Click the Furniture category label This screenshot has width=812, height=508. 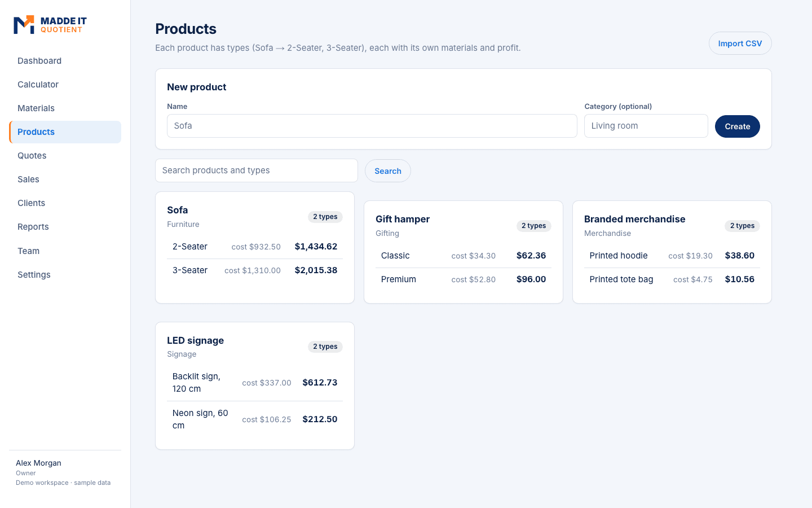tap(183, 224)
